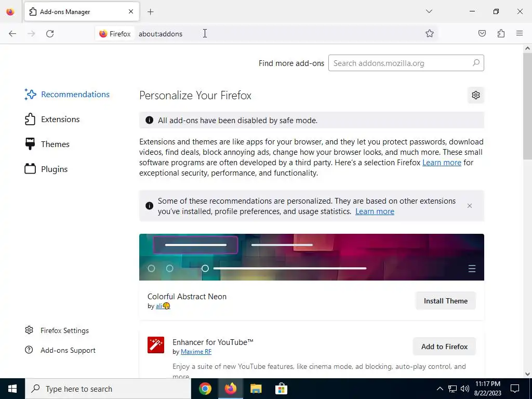This screenshot has height=399, width=532.
Task: Click the taskbar clock showing 11:17 PM
Action: point(488,389)
